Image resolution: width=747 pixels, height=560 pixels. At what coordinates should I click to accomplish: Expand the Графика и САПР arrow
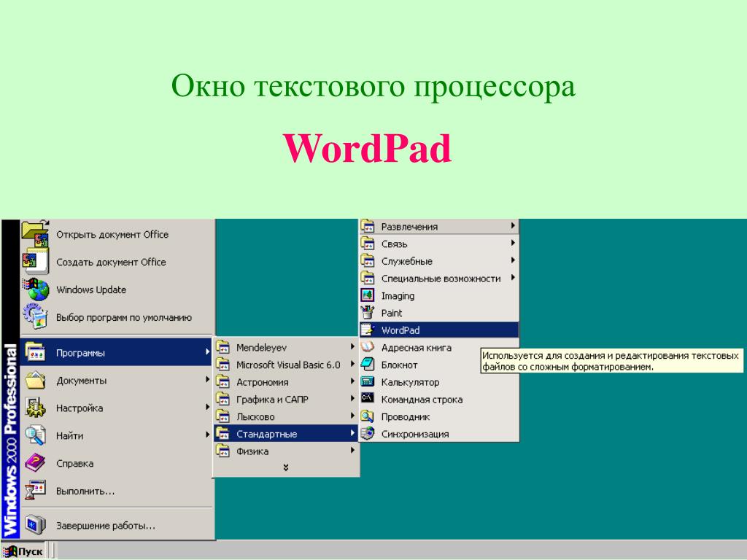[352, 399]
